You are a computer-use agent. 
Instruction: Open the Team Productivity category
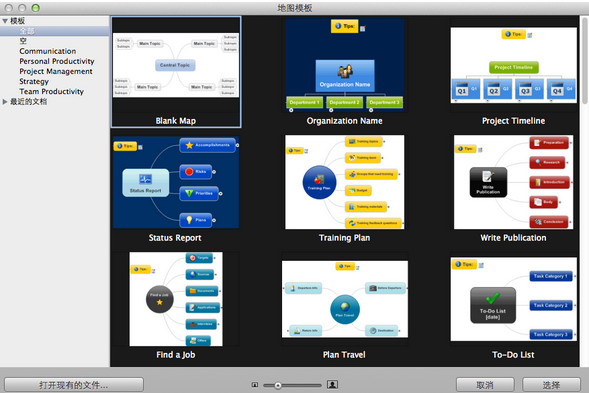coord(51,92)
